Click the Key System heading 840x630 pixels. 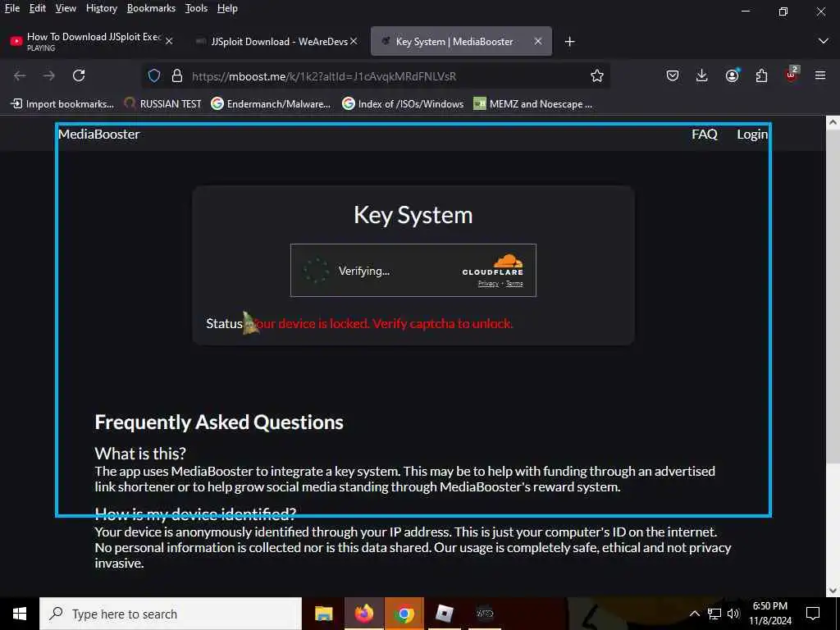413,216
